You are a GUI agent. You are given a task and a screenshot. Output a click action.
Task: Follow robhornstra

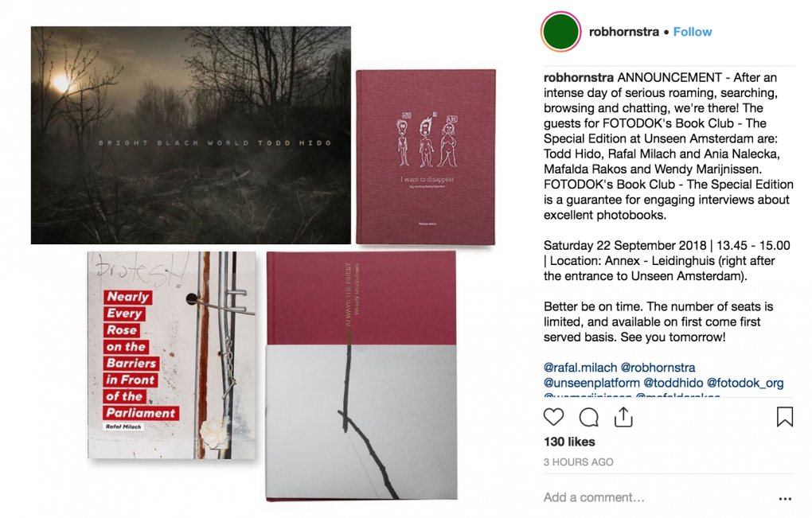[x=693, y=32]
